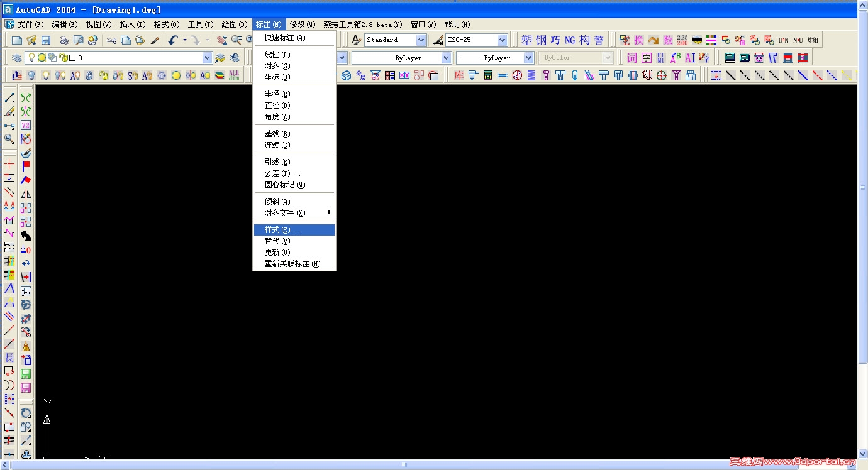
Task: Open the 文件(F) menu
Action: pos(31,25)
